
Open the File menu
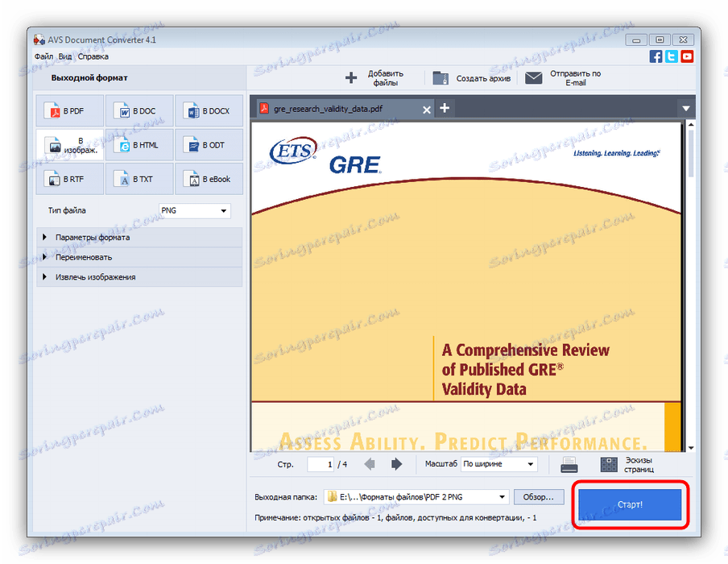click(43, 56)
